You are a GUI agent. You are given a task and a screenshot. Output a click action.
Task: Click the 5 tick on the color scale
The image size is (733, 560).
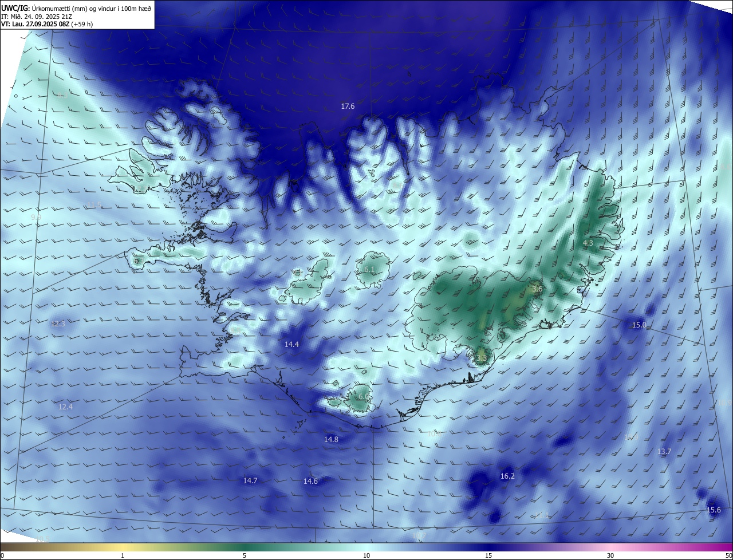[245, 555]
